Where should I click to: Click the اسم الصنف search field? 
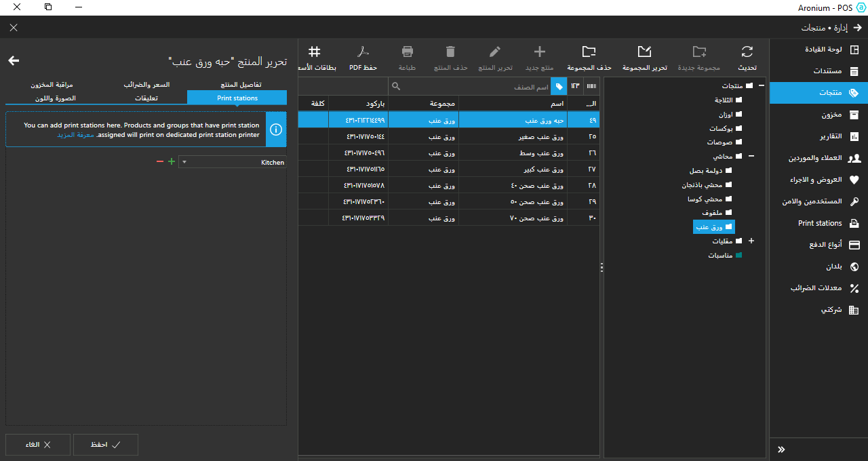pyautogui.click(x=475, y=87)
